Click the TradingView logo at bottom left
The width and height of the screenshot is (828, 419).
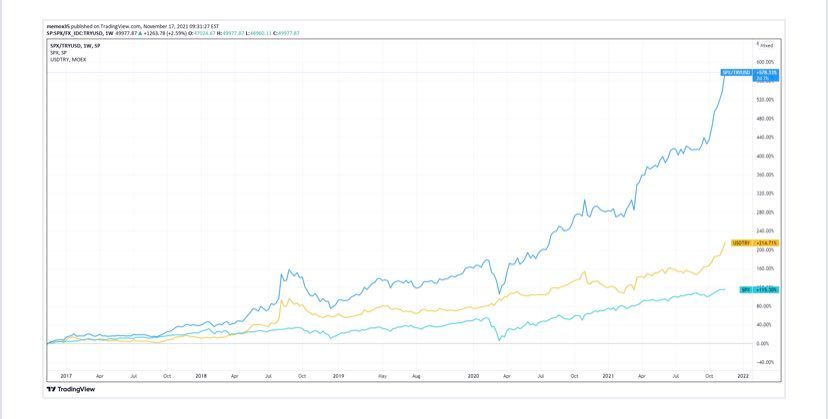click(70, 388)
